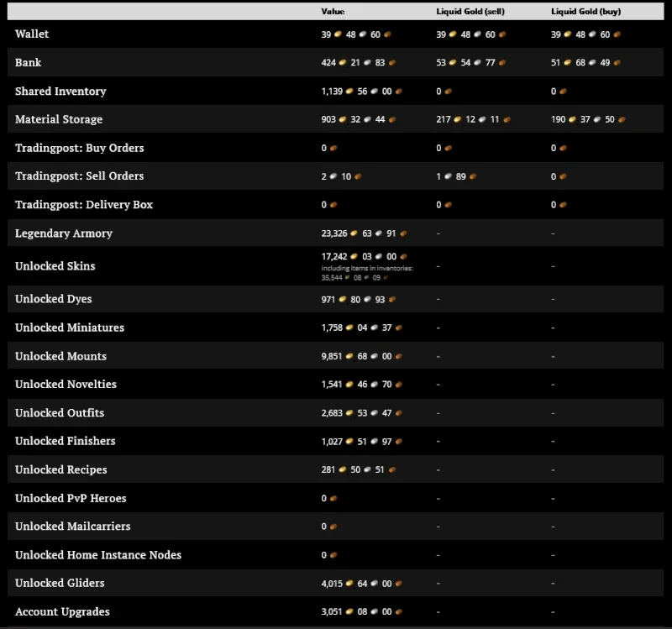
Task: Click the copper coin in Shared Inventory Value cell
Action: (x=398, y=92)
